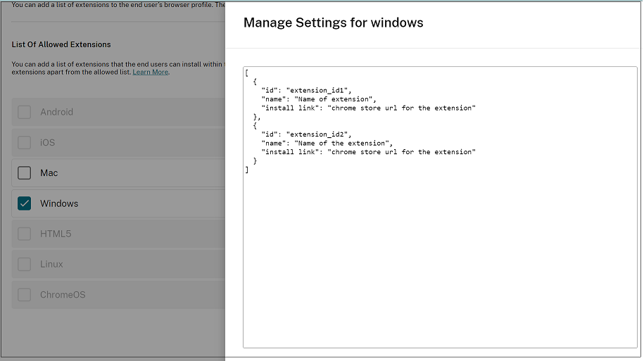The height and width of the screenshot is (361, 644).
Task: Check the ChromeOS checkbox
Action: [x=25, y=295]
